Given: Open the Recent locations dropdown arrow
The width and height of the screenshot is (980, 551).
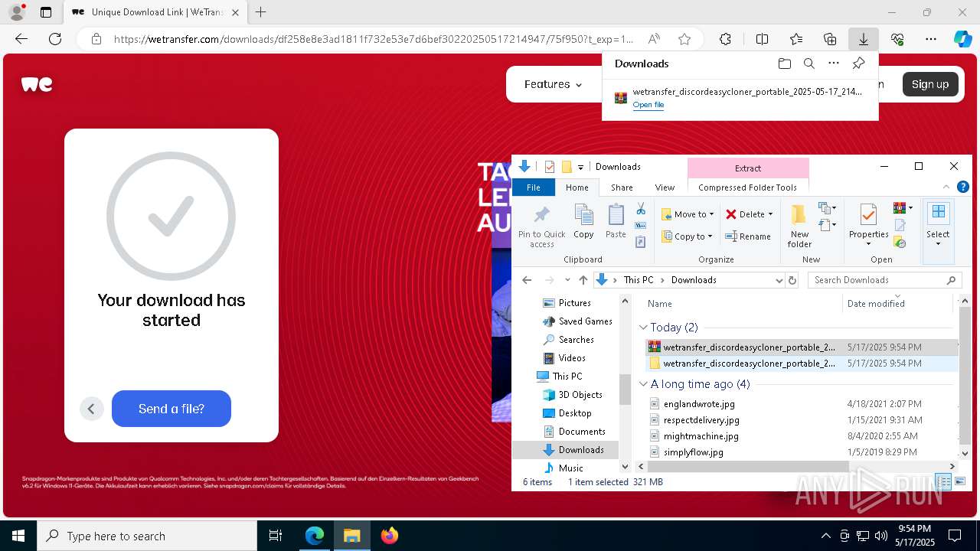Looking at the screenshot, I should pos(567,280).
